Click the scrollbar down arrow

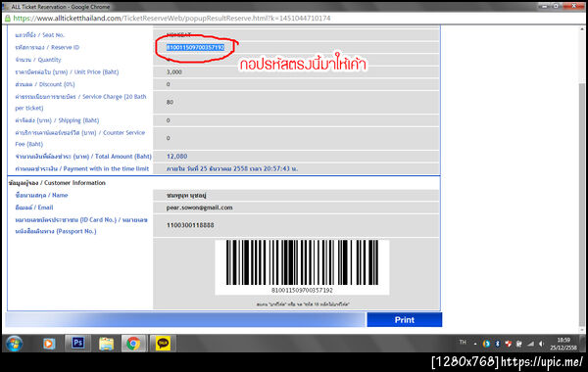click(x=581, y=330)
